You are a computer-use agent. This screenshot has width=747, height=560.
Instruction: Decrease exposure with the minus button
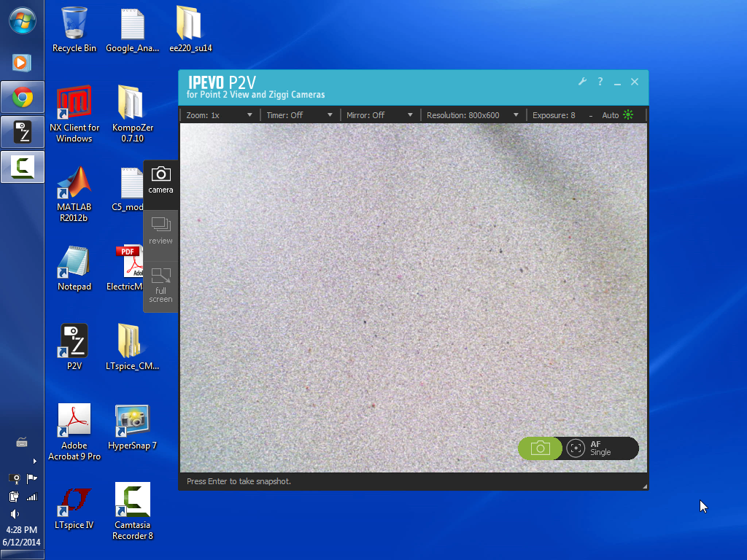(591, 116)
